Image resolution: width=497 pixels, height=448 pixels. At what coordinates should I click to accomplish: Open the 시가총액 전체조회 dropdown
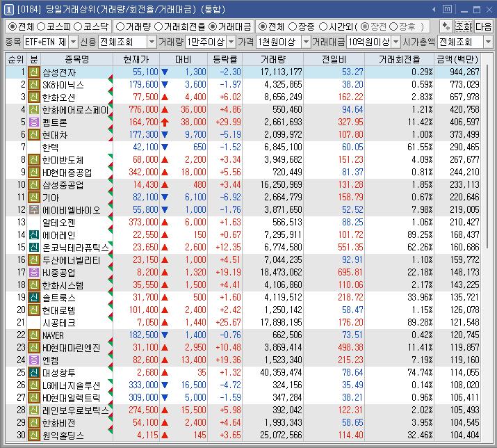(488, 42)
